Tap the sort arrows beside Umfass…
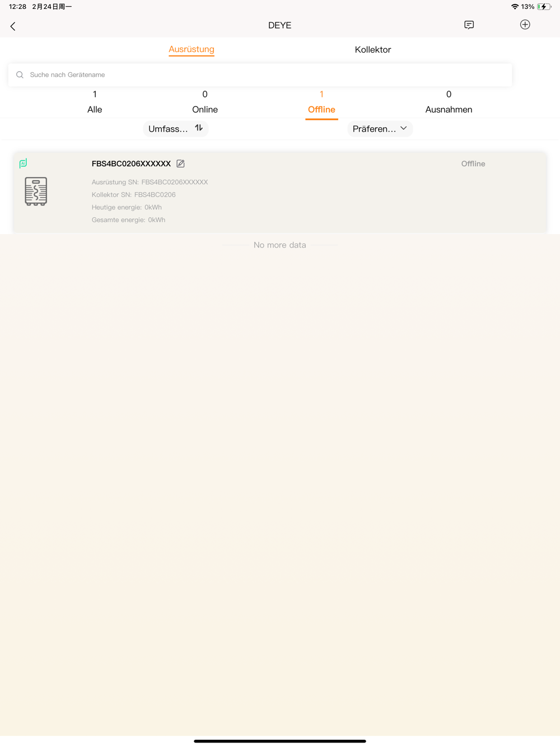The image size is (560, 747). point(199,128)
